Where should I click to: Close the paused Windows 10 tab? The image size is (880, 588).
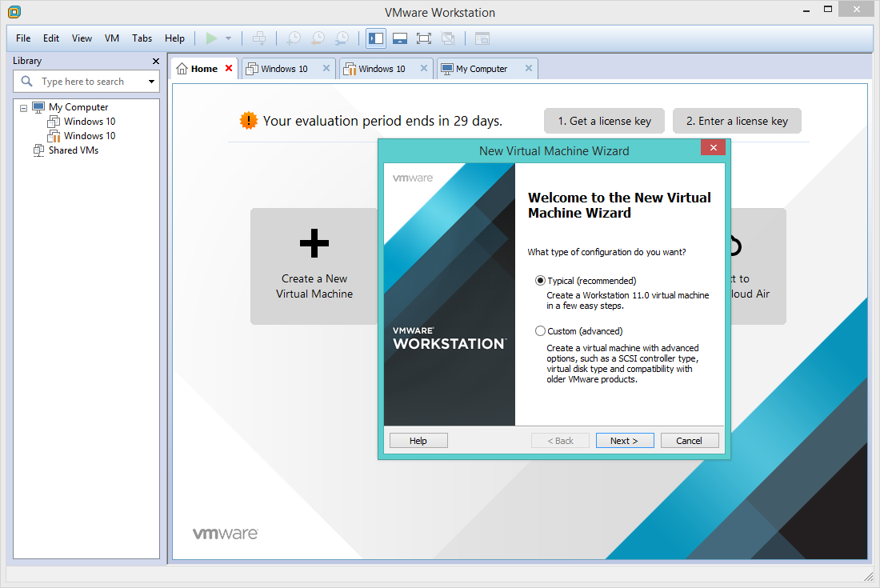click(x=424, y=68)
